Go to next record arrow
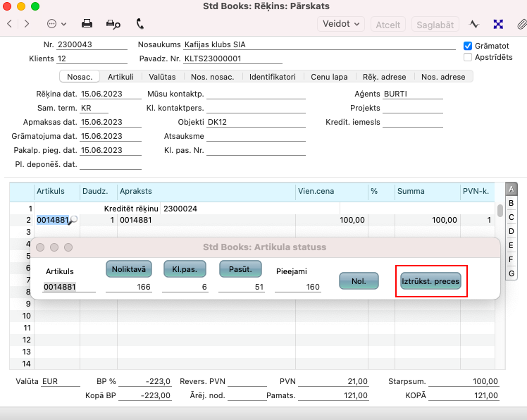This screenshot has height=420, width=527. tap(27, 23)
